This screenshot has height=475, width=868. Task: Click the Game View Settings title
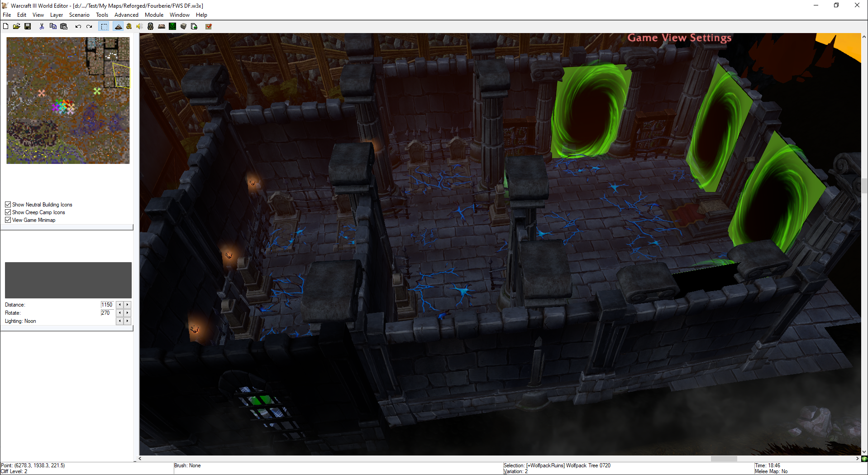point(679,38)
